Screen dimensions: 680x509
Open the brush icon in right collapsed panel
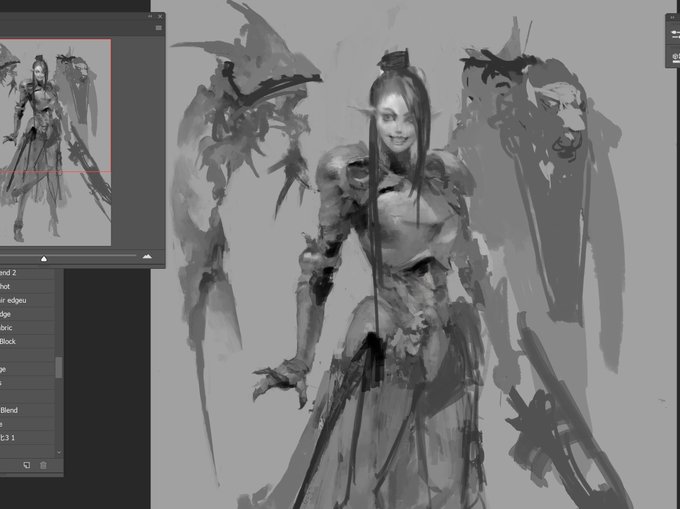[675, 34]
